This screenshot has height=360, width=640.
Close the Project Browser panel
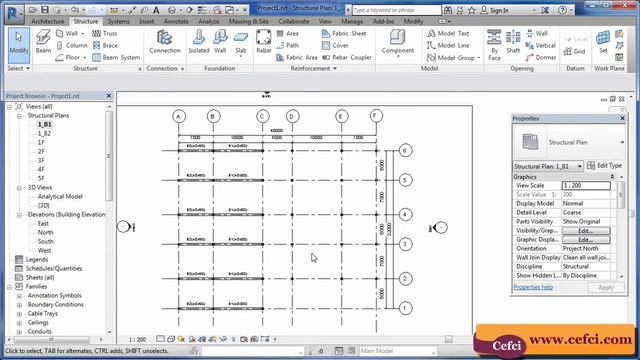pyautogui.click(x=109, y=96)
